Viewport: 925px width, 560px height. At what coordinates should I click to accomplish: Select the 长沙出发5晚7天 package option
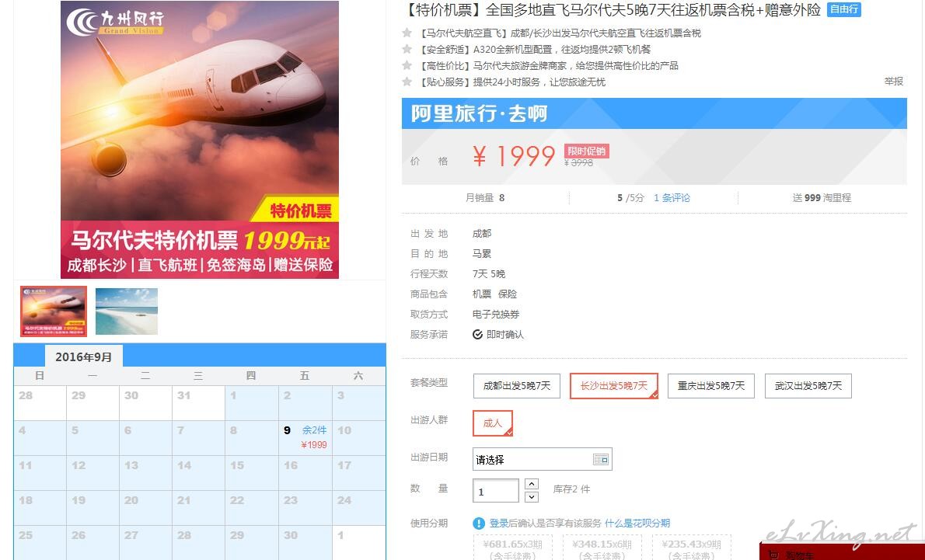click(613, 385)
